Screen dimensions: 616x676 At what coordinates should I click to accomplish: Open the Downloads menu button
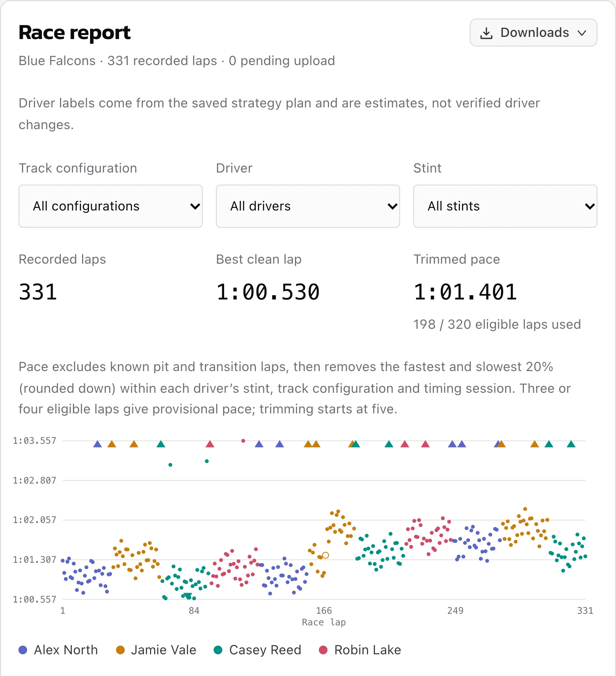coord(533,33)
